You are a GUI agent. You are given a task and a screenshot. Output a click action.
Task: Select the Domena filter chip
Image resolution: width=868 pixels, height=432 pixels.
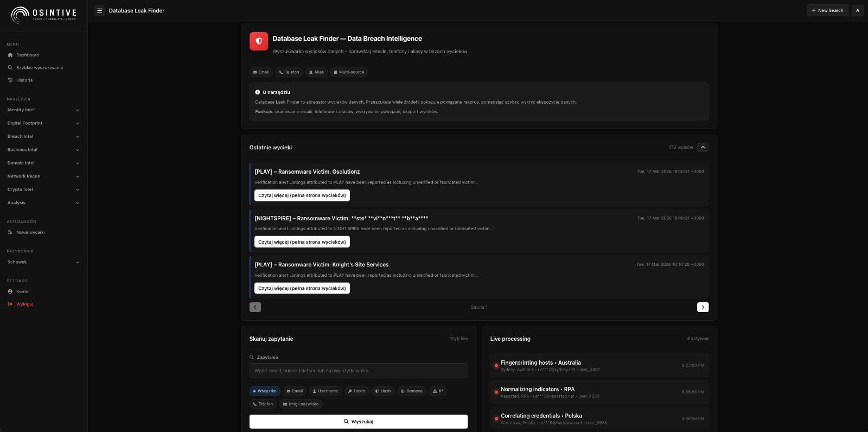(x=411, y=391)
